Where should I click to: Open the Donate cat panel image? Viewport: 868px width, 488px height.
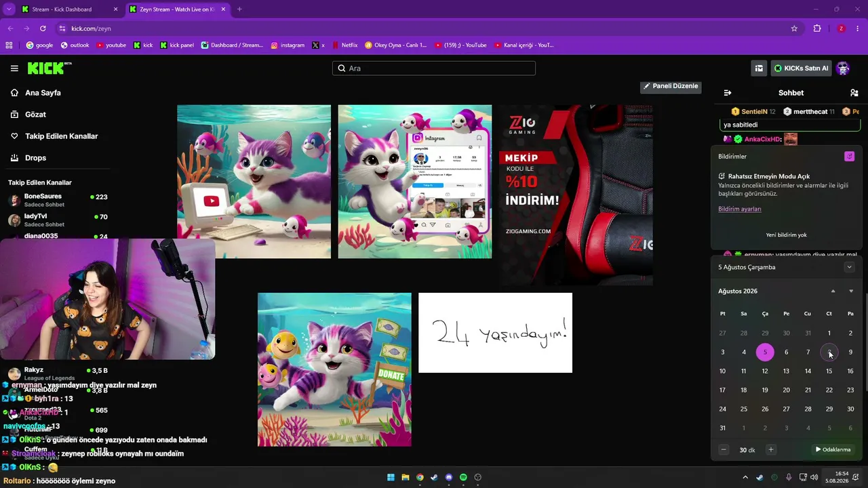pyautogui.click(x=334, y=369)
